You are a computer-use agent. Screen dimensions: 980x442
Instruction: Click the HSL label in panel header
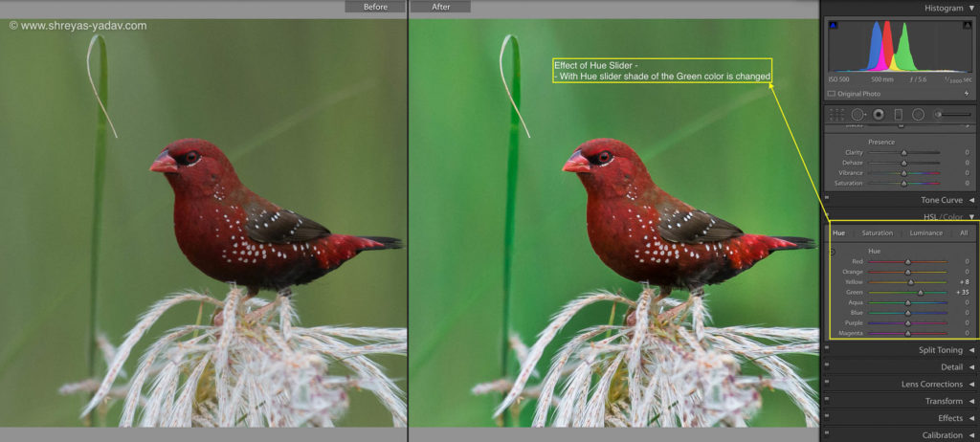coord(931,217)
